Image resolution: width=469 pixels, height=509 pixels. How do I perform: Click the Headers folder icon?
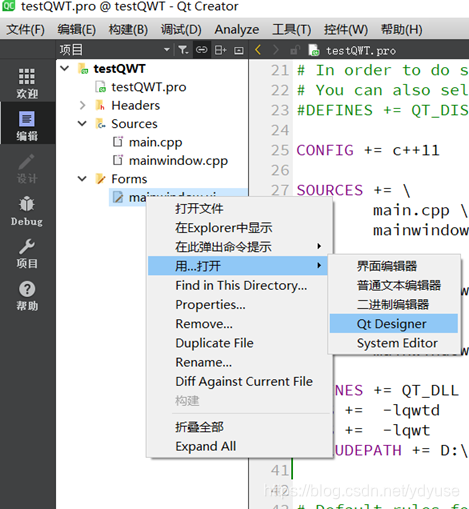tap(100, 105)
